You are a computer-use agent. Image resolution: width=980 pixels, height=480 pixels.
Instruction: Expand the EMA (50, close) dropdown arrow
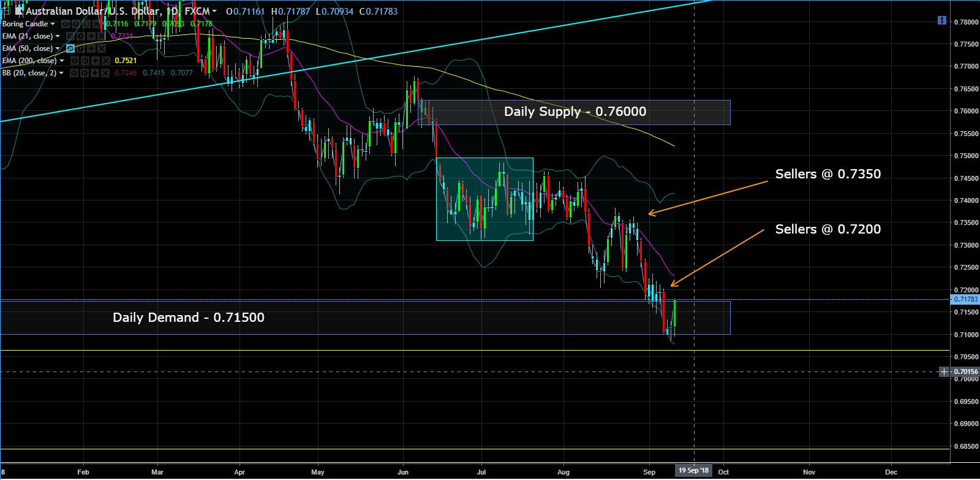pos(58,48)
